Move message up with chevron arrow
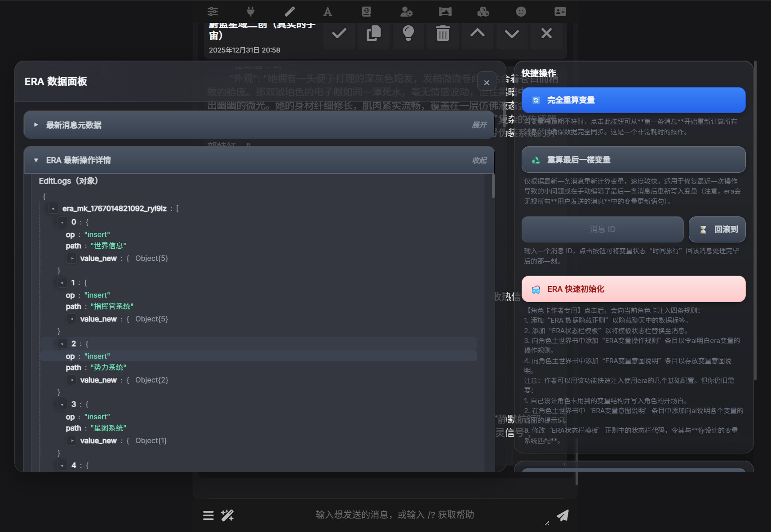 coord(478,33)
